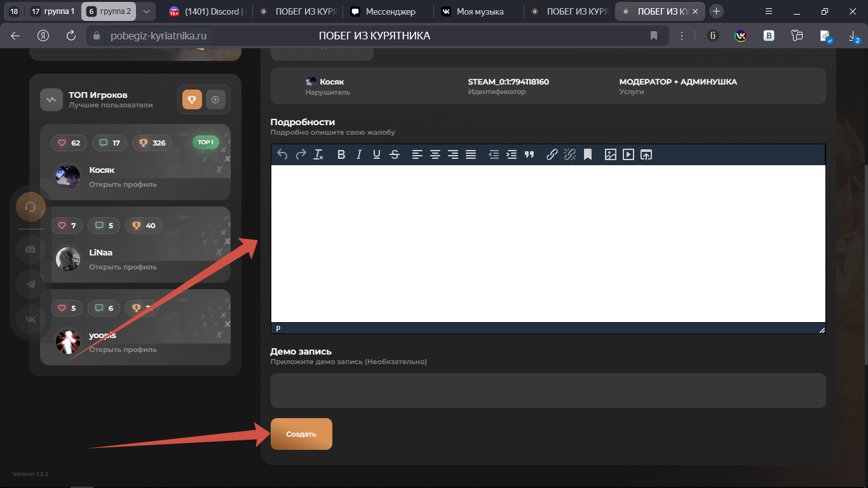
Task: Click the TOP 1 green badge
Action: [206, 142]
